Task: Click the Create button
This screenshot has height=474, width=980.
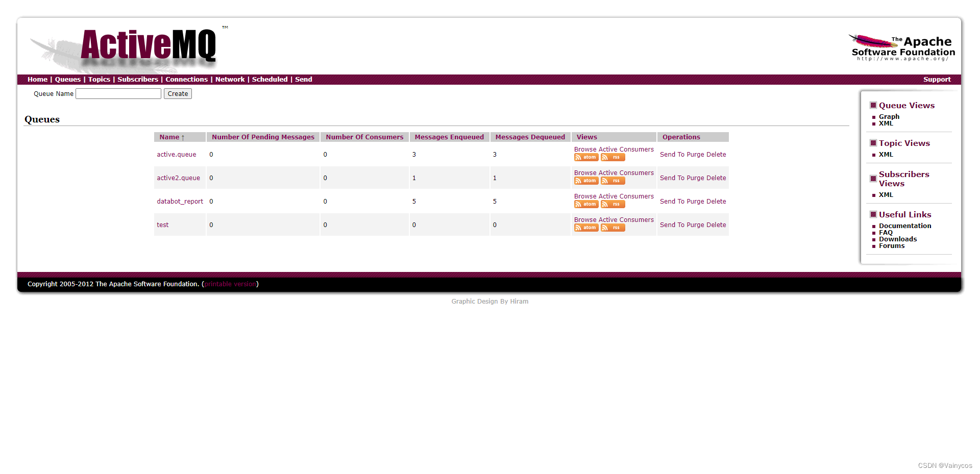Action: [178, 94]
